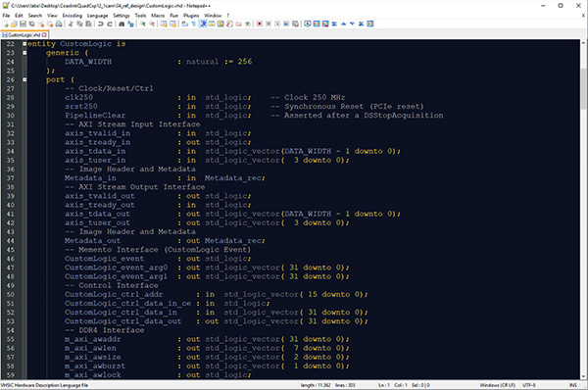Image resolution: width=588 pixels, height=390 pixels.
Task: Click the macro Playback icon
Action: pyautogui.click(x=277, y=24)
